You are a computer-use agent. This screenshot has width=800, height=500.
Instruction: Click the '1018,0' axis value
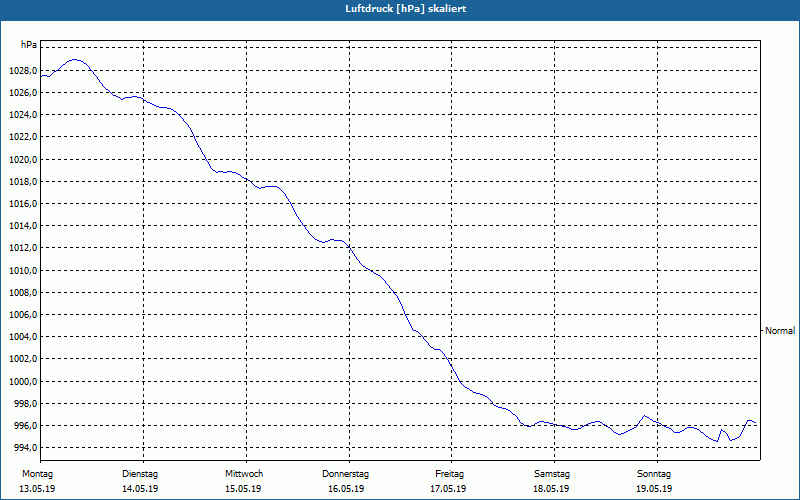23,182
